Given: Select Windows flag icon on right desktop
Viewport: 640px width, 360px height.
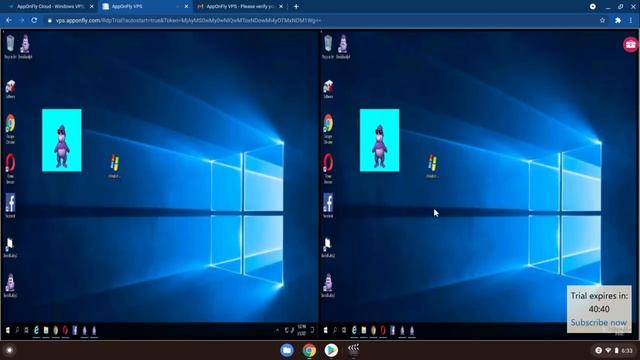Looking at the screenshot, I should point(432,166).
